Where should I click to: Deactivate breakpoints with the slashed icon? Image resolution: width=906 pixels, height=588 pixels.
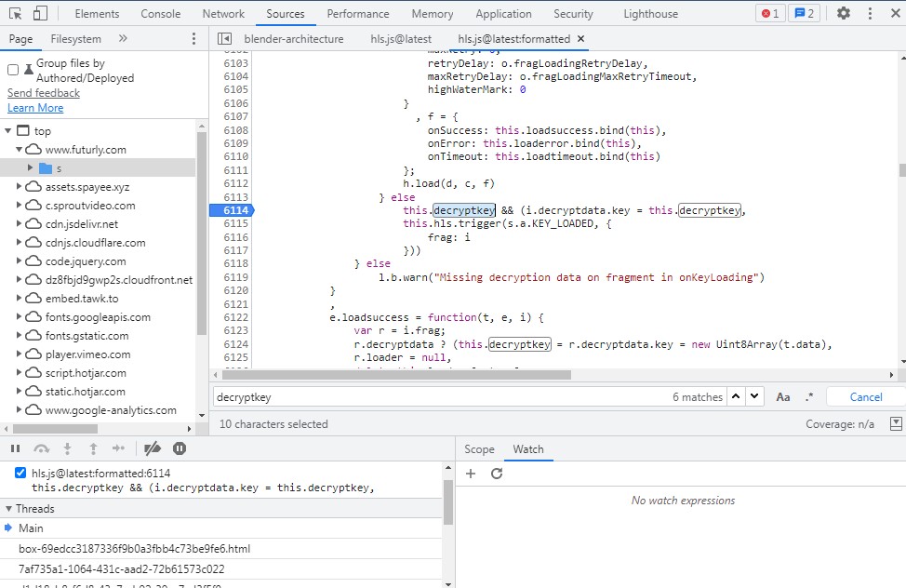(153, 448)
